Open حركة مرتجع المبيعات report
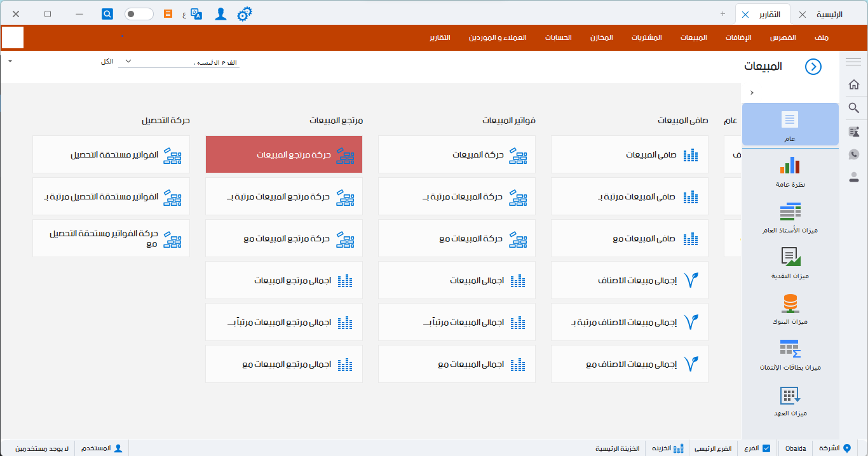 click(x=284, y=154)
